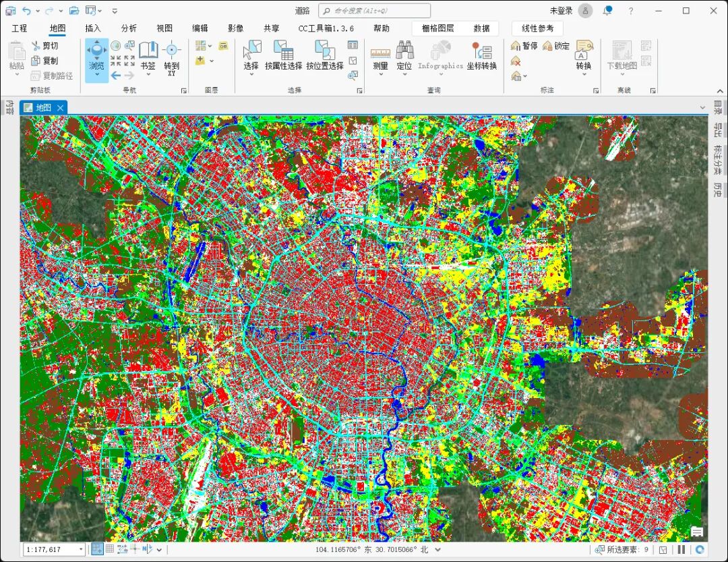The width and height of the screenshot is (728, 562).
Task: Click the 定位 (Locate) binoculars icon
Action: pos(404,55)
